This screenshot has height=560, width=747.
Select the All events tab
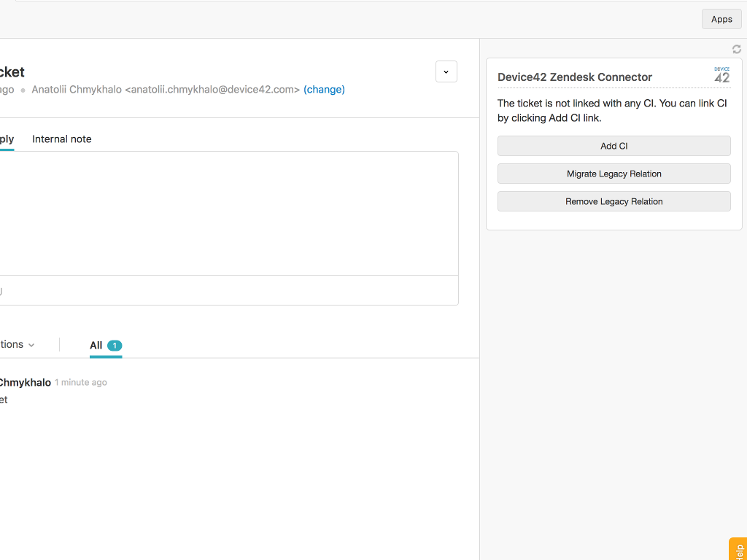[x=96, y=346]
